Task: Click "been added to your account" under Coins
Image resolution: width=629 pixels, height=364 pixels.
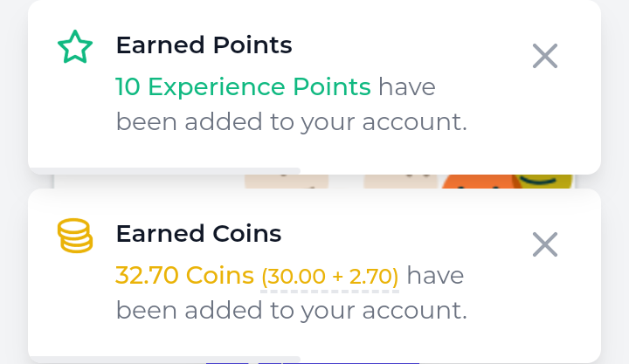Action: pyautogui.click(x=291, y=310)
